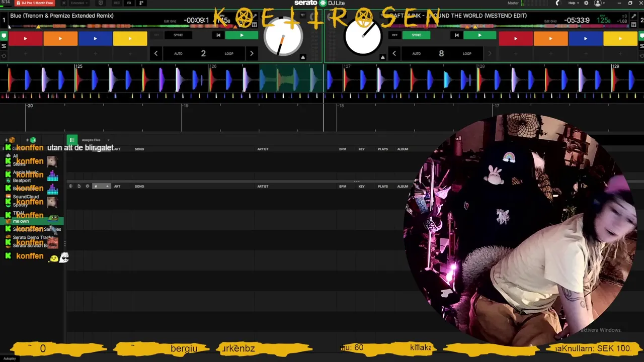The height and width of the screenshot is (362, 644).
Task: Switch to the green list view icon
Action: click(72, 140)
